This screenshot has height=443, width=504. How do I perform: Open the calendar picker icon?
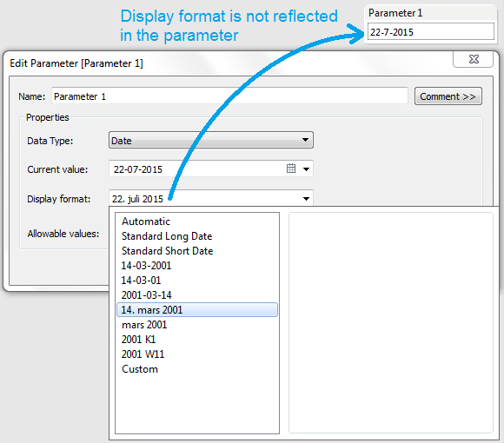tap(291, 169)
